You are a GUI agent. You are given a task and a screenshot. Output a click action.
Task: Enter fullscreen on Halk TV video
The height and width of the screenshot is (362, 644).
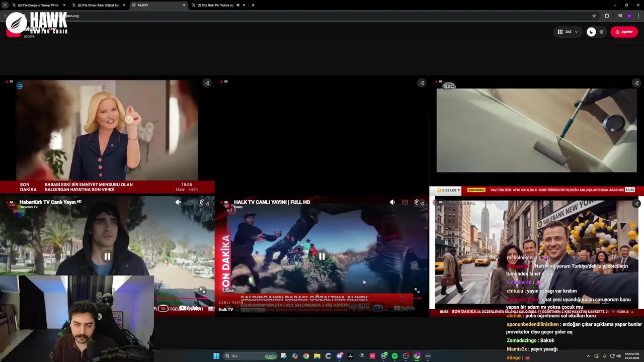417,291
